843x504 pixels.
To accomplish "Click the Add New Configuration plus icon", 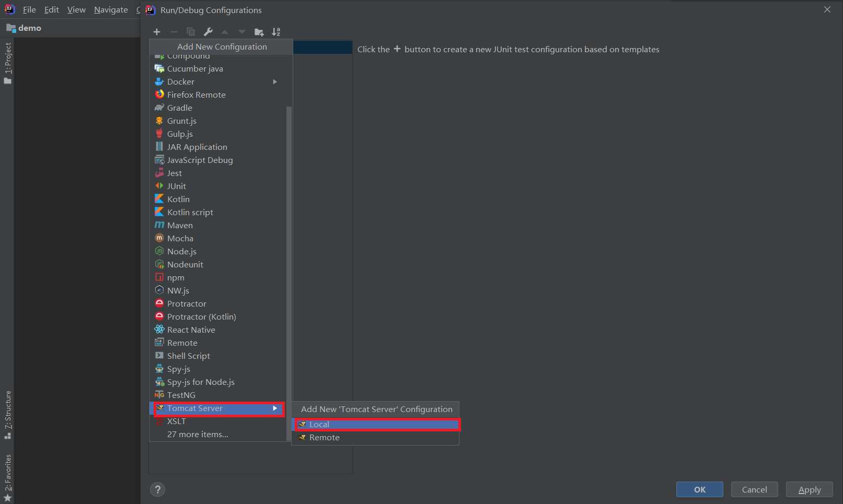I will 157,32.
